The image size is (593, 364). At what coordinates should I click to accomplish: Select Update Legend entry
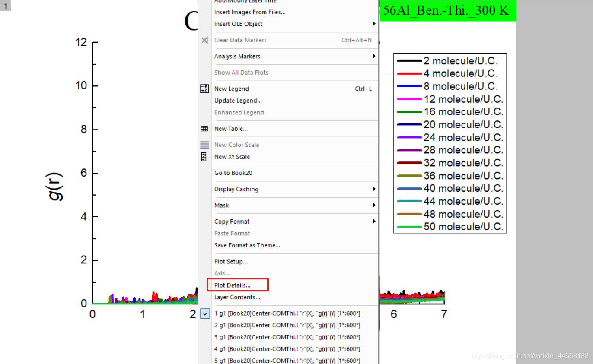tap(238, 101)
